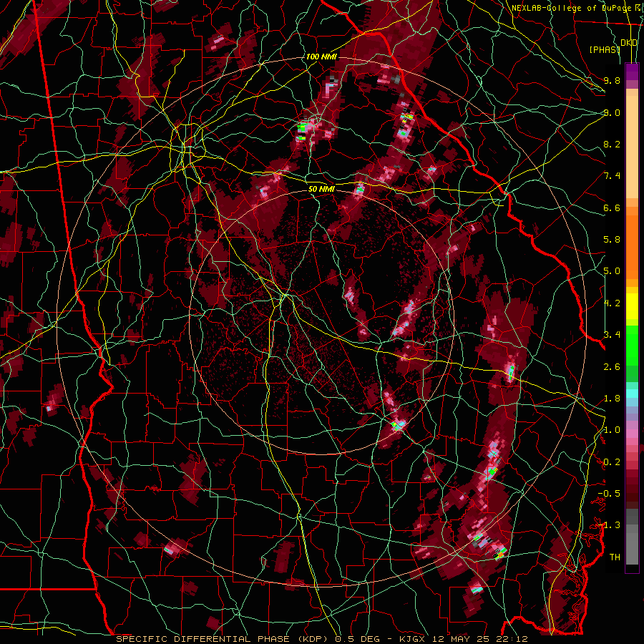Screen dimensions: 644x644
Task: Click the 1.8 scale value
Action: [x=612, y=399]
